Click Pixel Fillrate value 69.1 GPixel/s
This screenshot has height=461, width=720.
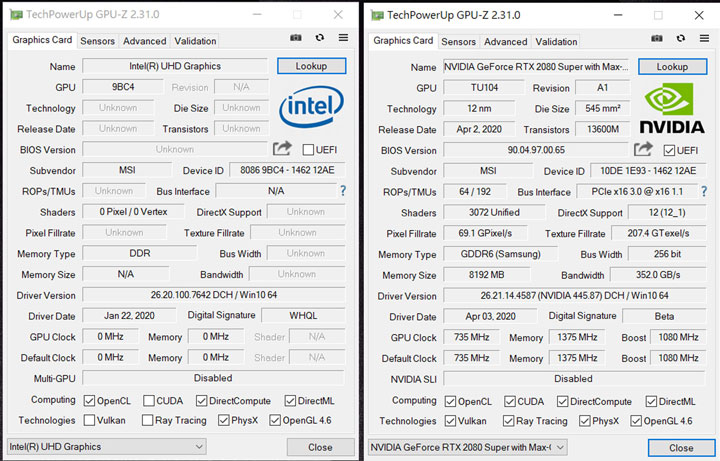[485, 233]
